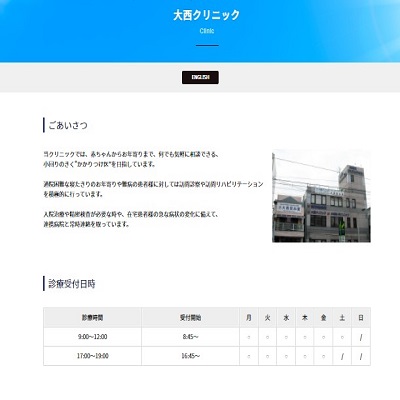Click the Clinic subtitle under the title
Screen dimensions: 400x400
click(207, 31)
